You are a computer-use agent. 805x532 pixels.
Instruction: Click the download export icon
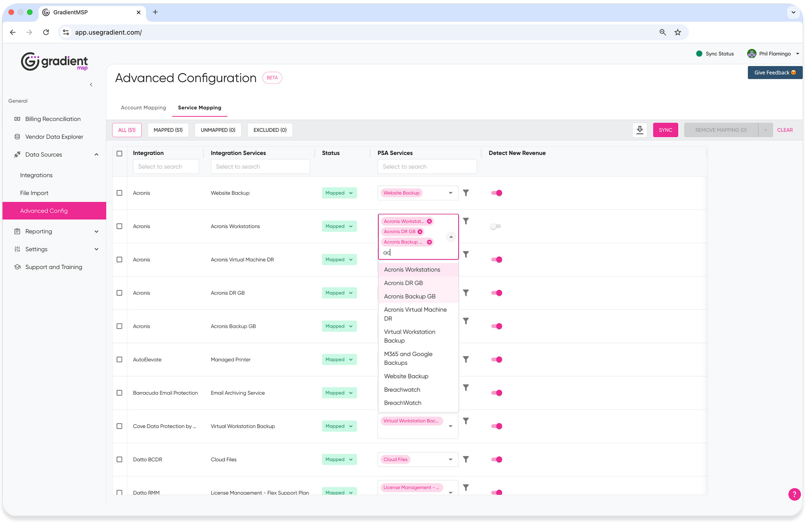coord(639,130)
